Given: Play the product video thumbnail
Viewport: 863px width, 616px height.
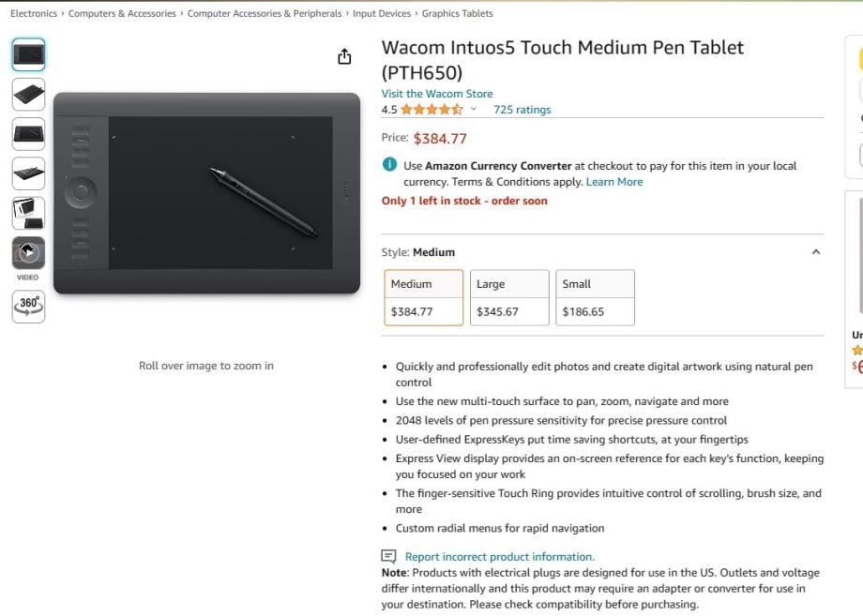Looking at the screenshot, I should point(28,252).
